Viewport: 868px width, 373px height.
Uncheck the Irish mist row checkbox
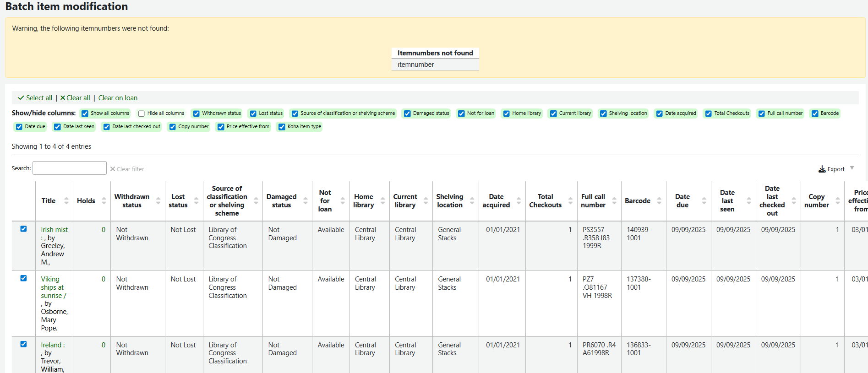23,229
